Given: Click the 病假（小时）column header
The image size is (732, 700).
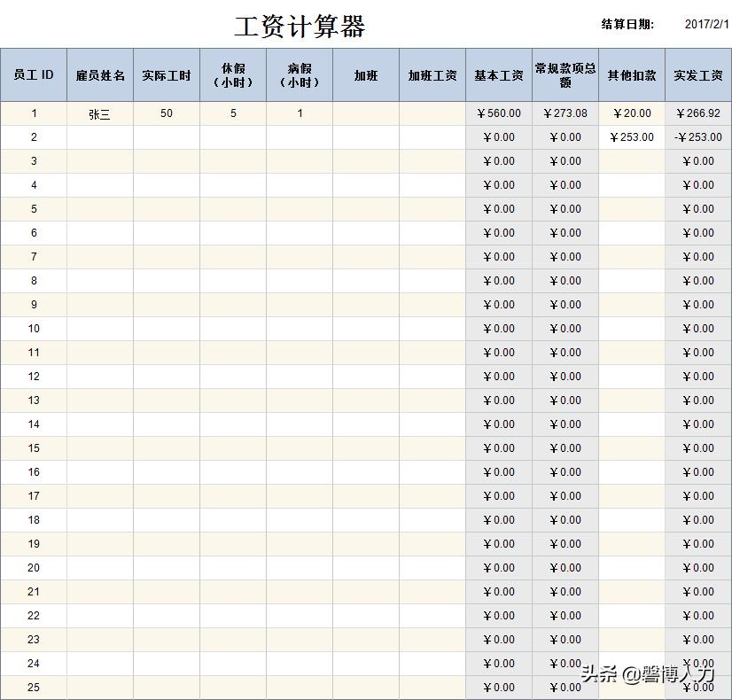Looking at the screenshot, I should 300,74.
